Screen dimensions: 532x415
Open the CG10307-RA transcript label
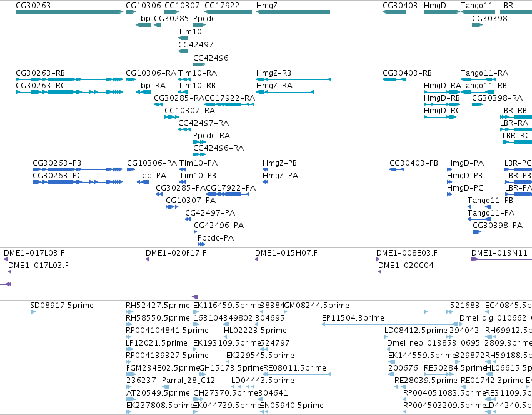click(x=189, y=111)
